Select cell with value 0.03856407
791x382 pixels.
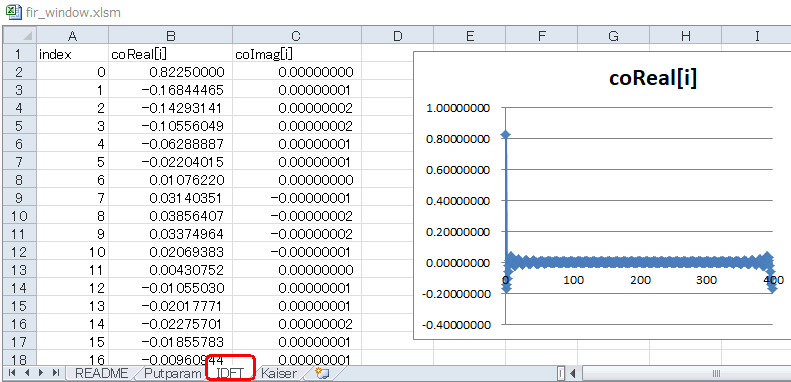[x=171, y=216]
